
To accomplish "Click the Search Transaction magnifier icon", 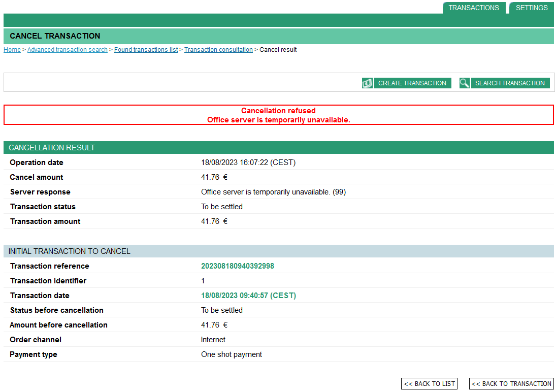I will click(465, 83).
